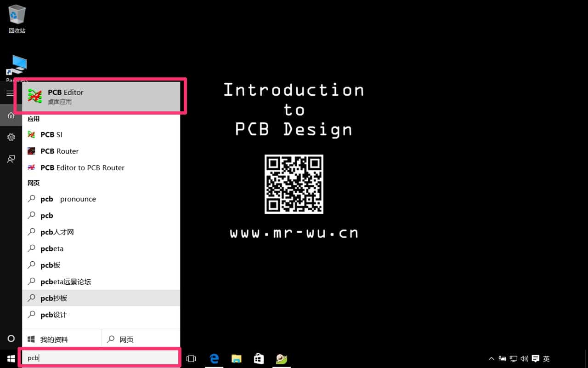588x368 pixels.
Task: Launch PCB SI from the apps list
Action: 101,134
